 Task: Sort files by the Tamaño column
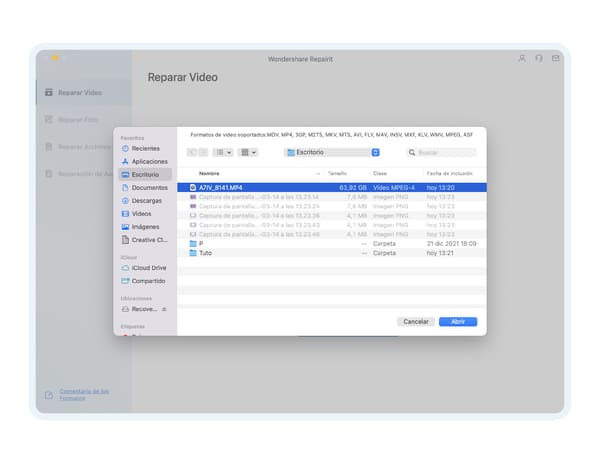[x=337, y=173]
